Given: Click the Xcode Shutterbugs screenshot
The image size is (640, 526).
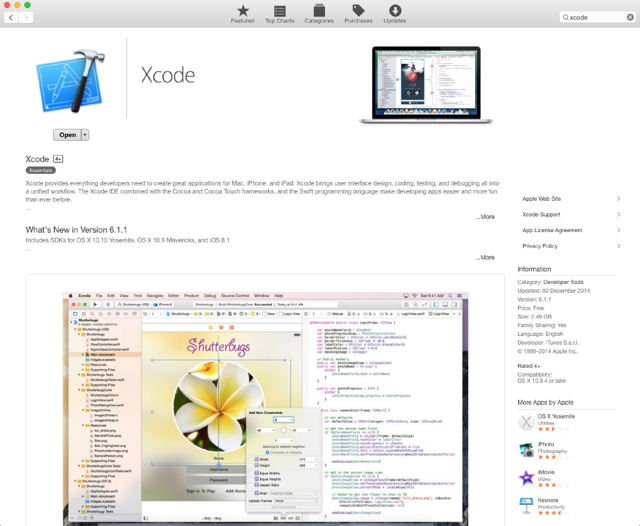Looking at the screenshot, I should 265,408.
